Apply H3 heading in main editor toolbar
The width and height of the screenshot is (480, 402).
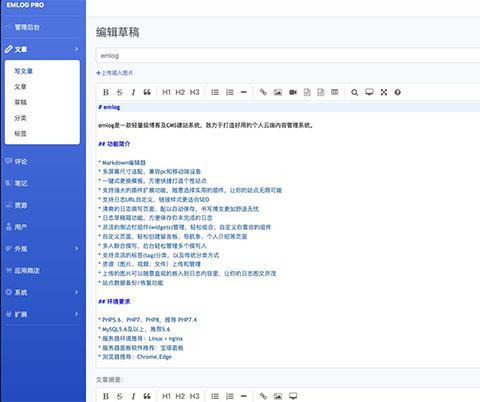coord(195,92)
